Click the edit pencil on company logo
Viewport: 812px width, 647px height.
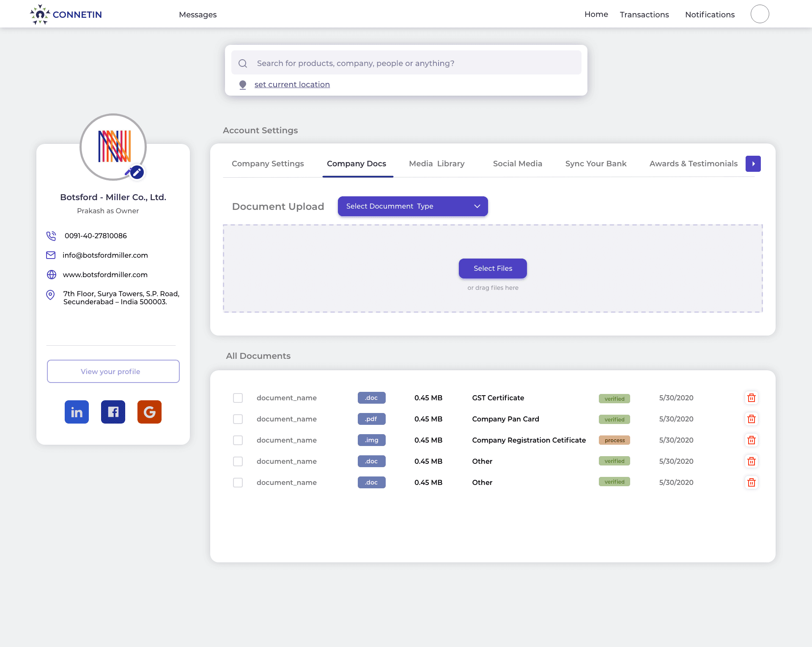click(137, 172)
